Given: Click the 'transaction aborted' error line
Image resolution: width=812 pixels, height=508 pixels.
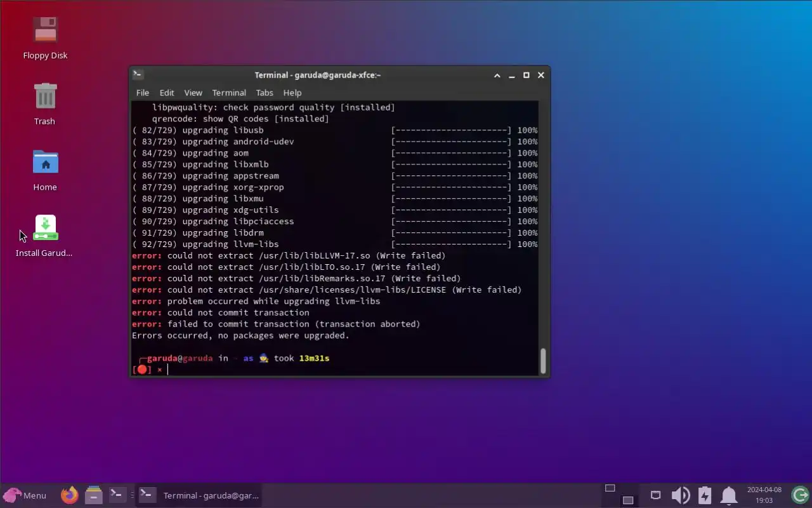Looking at the screenshot, I should click(276, 324).
